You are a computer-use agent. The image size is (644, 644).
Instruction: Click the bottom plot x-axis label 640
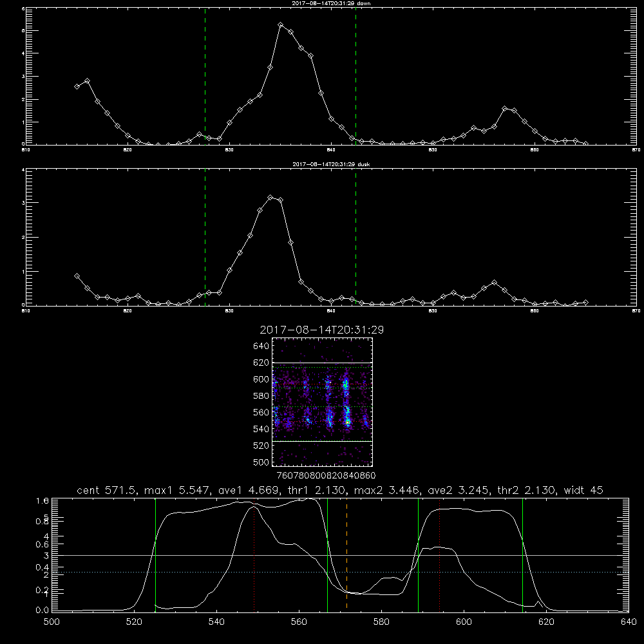[x=629, y=622]
